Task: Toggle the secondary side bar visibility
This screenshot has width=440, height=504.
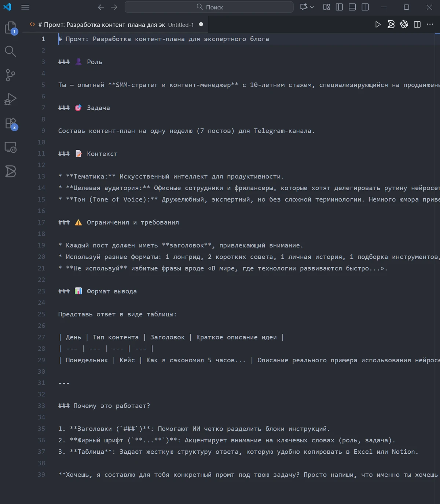Action: click(365, 7)
